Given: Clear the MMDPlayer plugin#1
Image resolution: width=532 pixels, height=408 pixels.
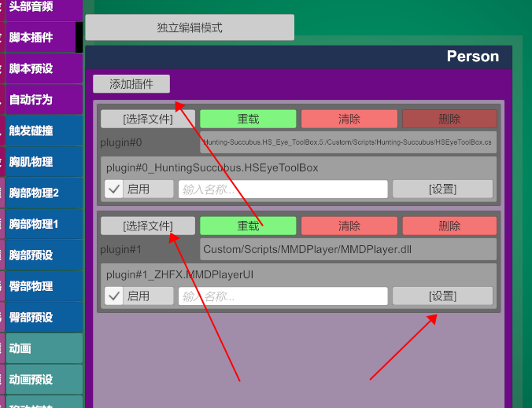Looking at the screenshot, I should [x=349, y=226].
